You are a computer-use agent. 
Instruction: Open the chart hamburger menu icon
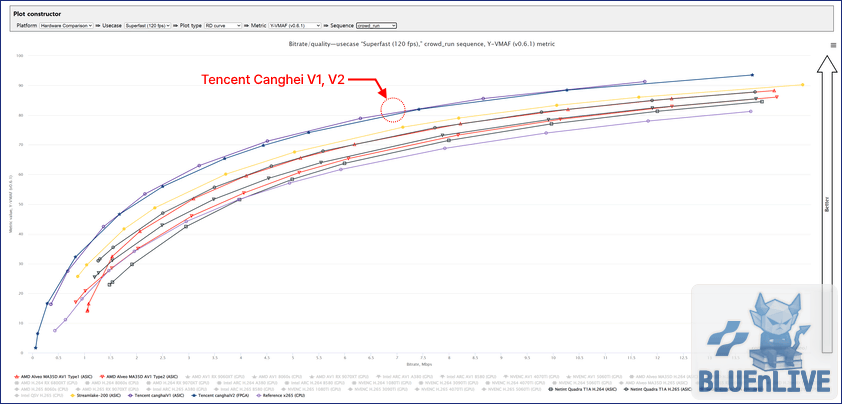coord(833,45)
